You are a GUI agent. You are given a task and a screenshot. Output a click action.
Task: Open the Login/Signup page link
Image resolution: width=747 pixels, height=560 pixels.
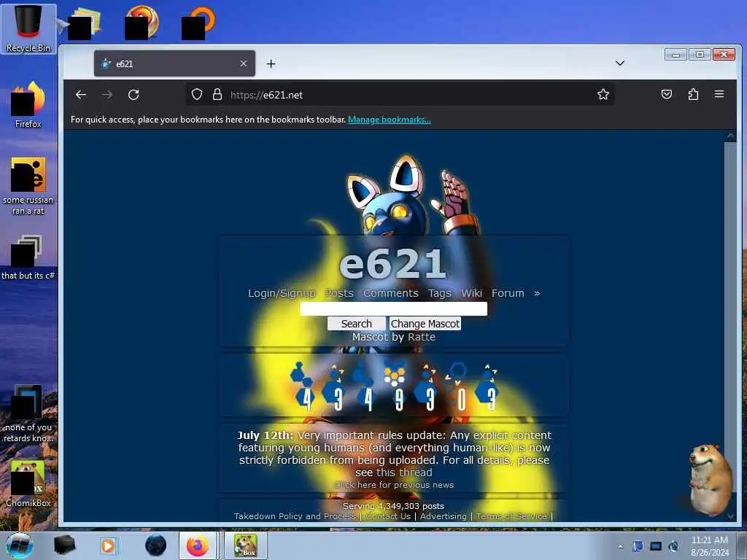pyautogui.click(x=282, y=293)
